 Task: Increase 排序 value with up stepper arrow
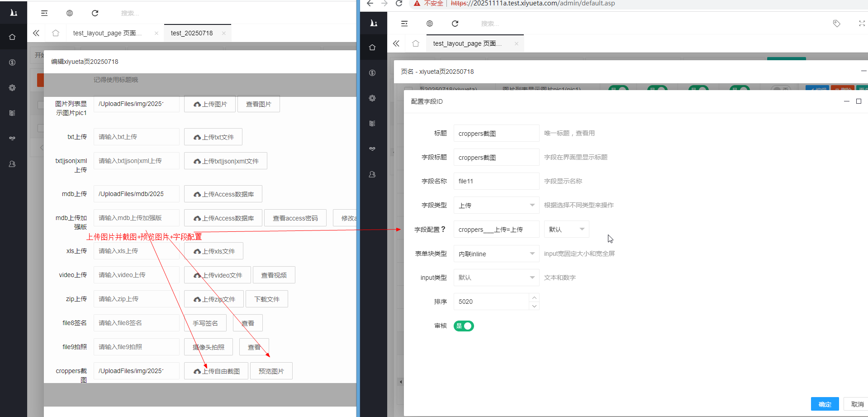(x=534, y=297)
